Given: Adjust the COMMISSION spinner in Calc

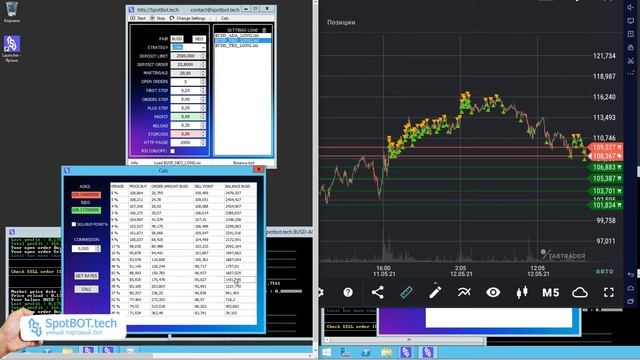Looking at the screenshot, I should (98, 249).
